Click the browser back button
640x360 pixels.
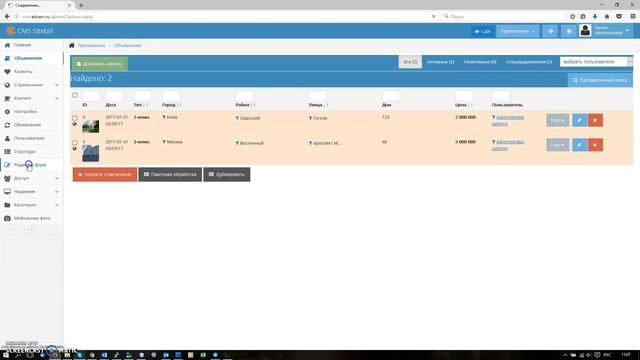7,16
